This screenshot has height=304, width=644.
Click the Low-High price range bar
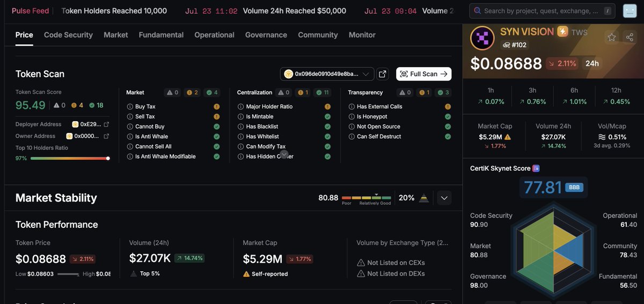click(x=68, y=274)
